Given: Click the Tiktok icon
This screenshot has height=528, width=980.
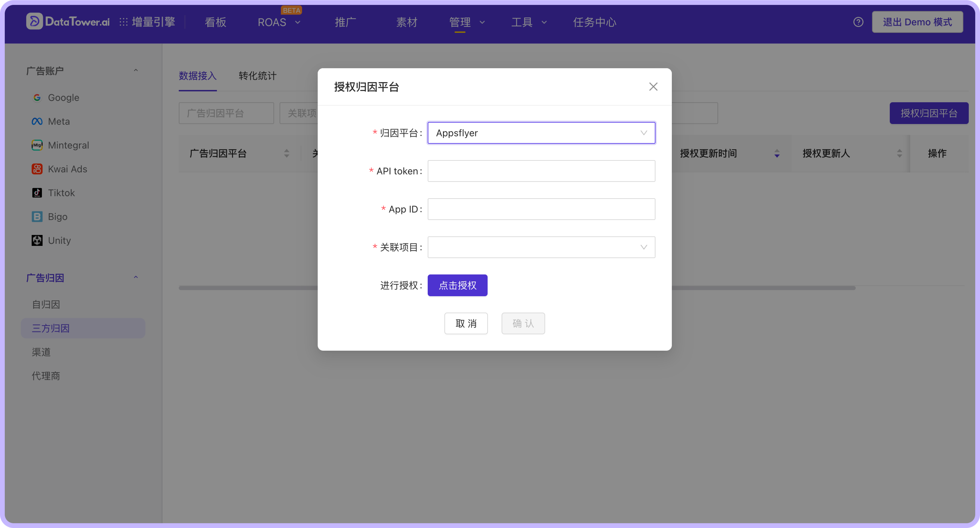Looking at the screenshot, I should 37,193.
